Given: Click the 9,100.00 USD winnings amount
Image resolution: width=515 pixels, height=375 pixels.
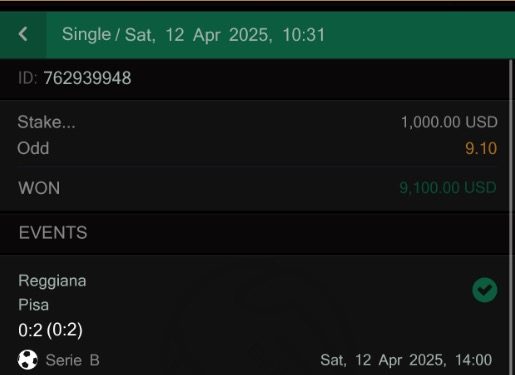Looking at the screenshot, I should 448,188.
